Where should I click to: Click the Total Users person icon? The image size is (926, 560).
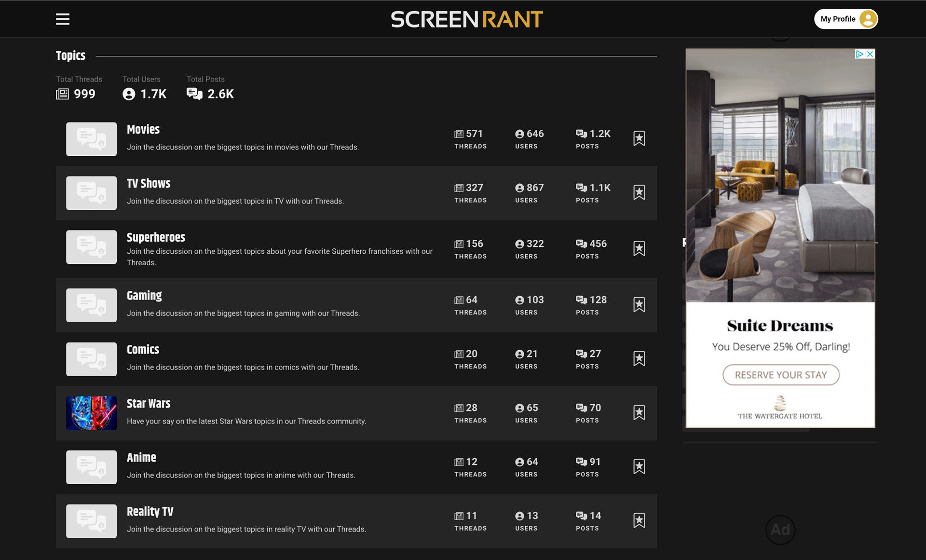(x=129, y=94)
